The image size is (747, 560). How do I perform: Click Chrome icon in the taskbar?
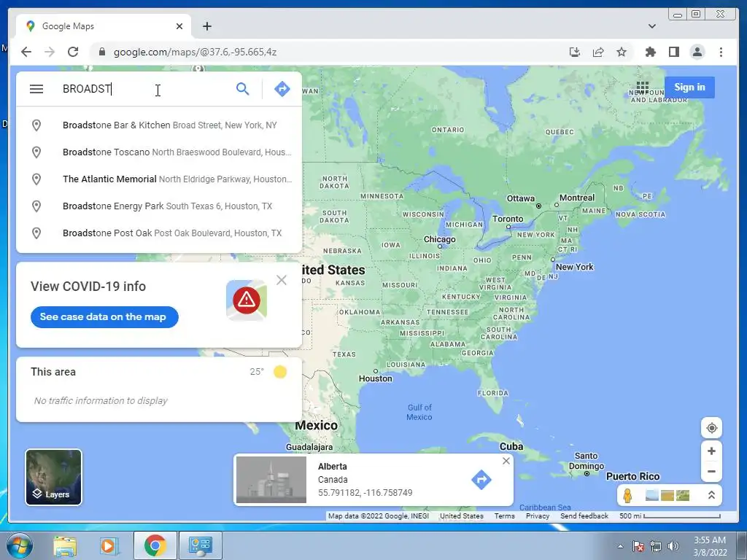click(x=155, y=545)
